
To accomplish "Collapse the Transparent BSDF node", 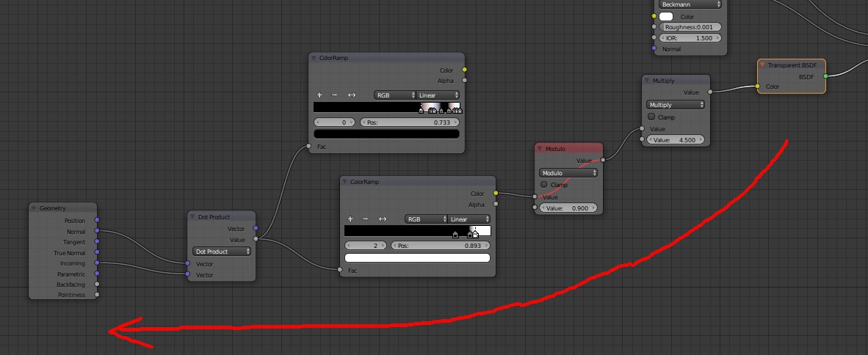I will 762,65.
